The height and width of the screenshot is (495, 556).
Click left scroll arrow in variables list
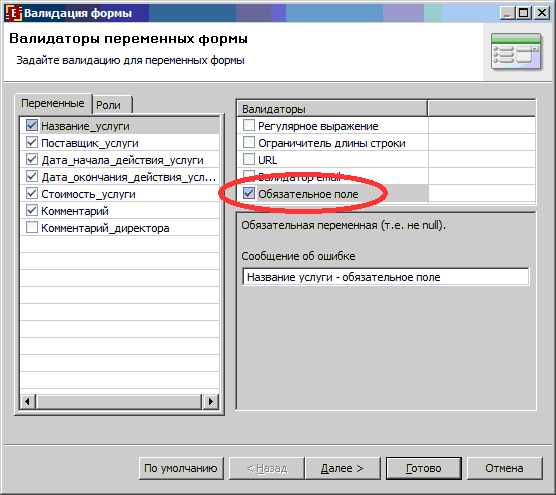(x=28, y=401)
